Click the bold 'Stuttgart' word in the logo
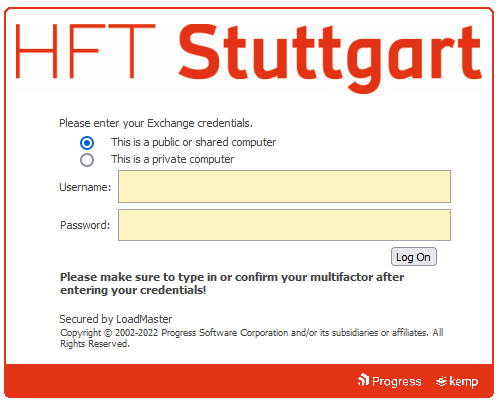The width and height of the screenshot is (499, 401). tap(330, 59)
